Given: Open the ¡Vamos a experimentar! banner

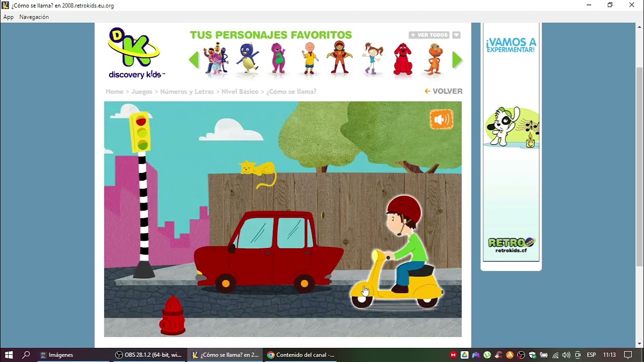Looking at the screenshot, I should click(511, 45).
